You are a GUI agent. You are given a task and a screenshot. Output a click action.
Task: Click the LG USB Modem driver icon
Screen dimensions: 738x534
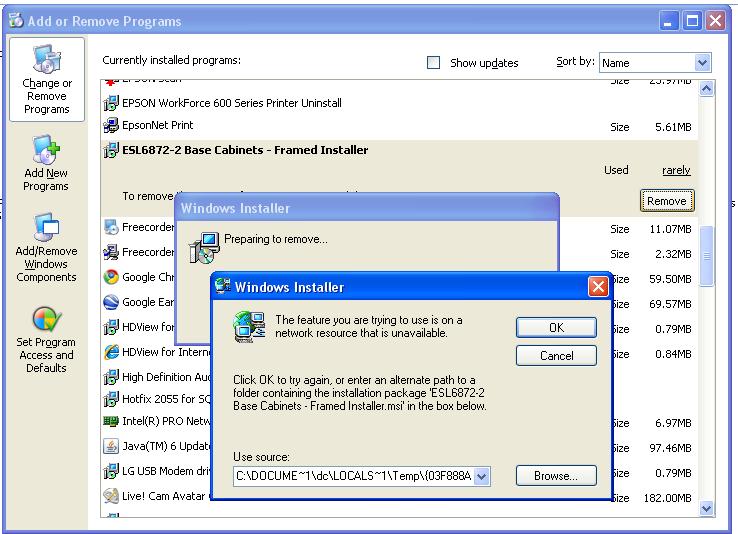(111, 471)
